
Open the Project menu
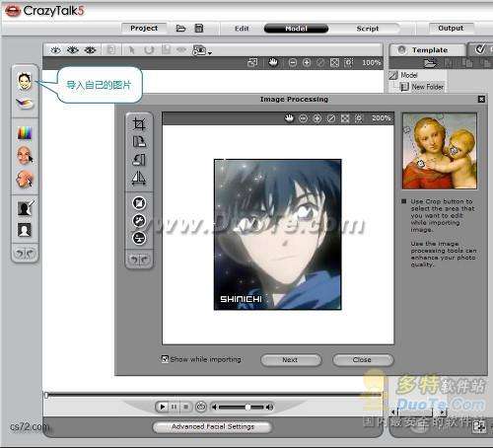[144, 29]
